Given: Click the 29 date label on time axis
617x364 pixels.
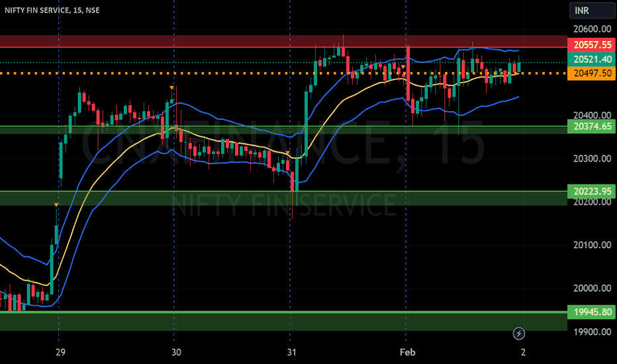Looking at the screenshot, I should [60, 352].
